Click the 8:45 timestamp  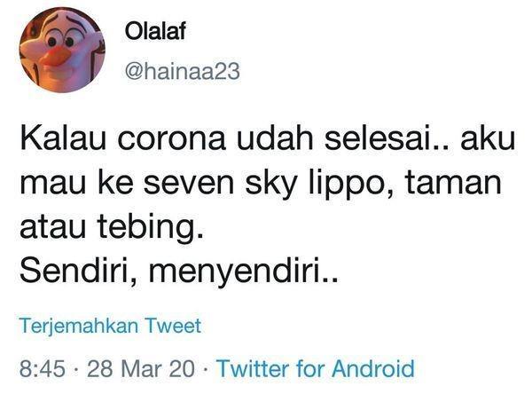click(43, 368)
